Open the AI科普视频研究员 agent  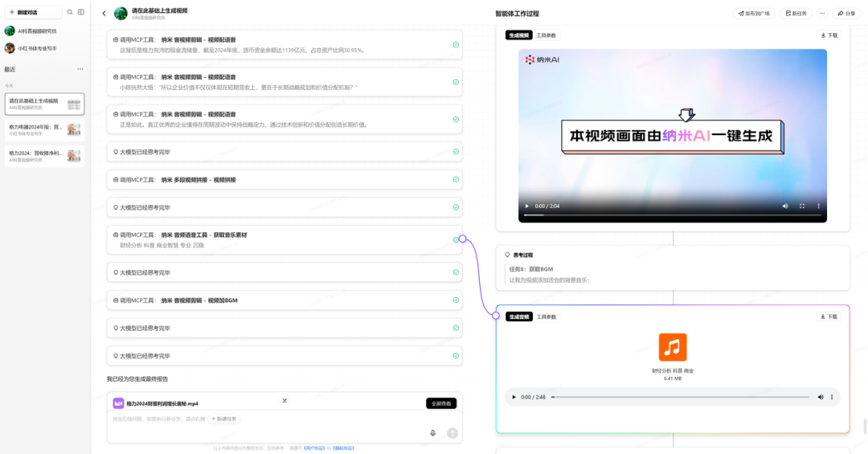pos(36,31)
